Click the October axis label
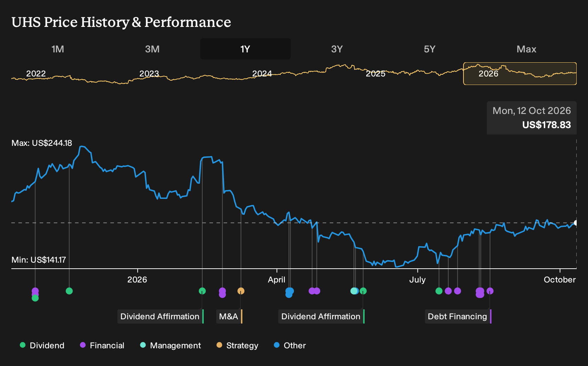 [x=560, y=280]
